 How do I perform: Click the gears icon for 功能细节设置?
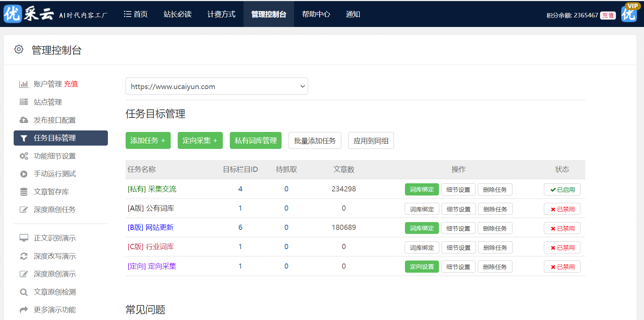(24, 156)
